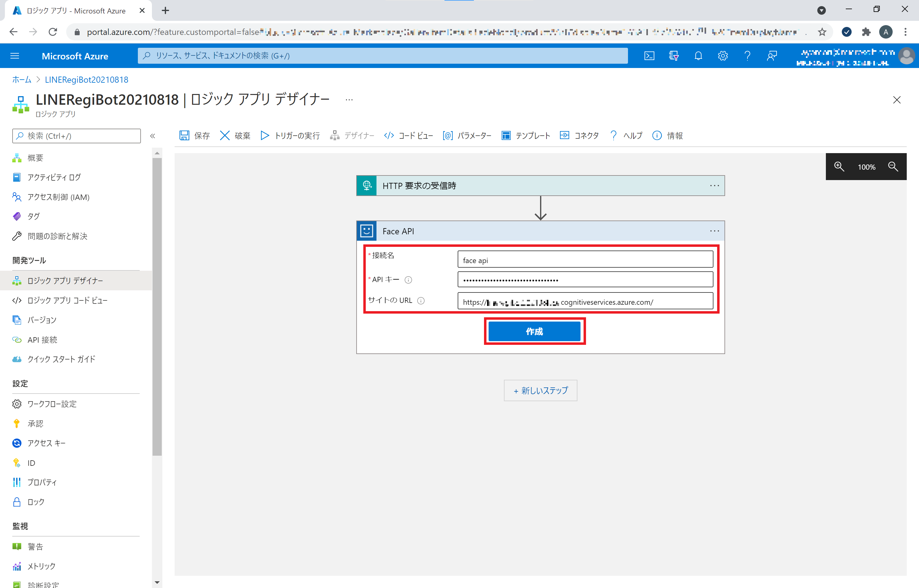Open the Face API card ellipsis menu
919x588 pixels.
(x=714, y=231)
